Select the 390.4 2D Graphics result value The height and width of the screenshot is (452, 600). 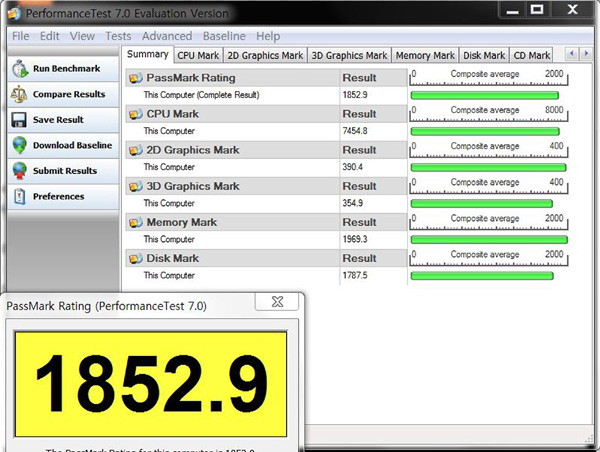[352, 167]
